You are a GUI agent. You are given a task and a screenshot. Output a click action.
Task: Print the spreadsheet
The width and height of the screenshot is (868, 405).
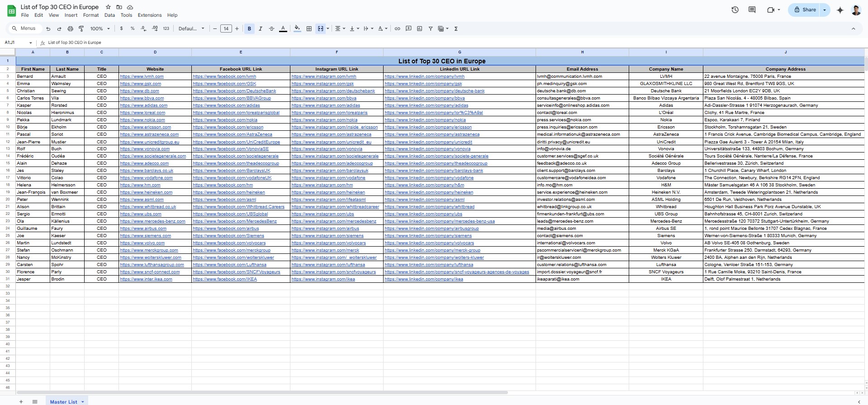click(x=70, y=29)
